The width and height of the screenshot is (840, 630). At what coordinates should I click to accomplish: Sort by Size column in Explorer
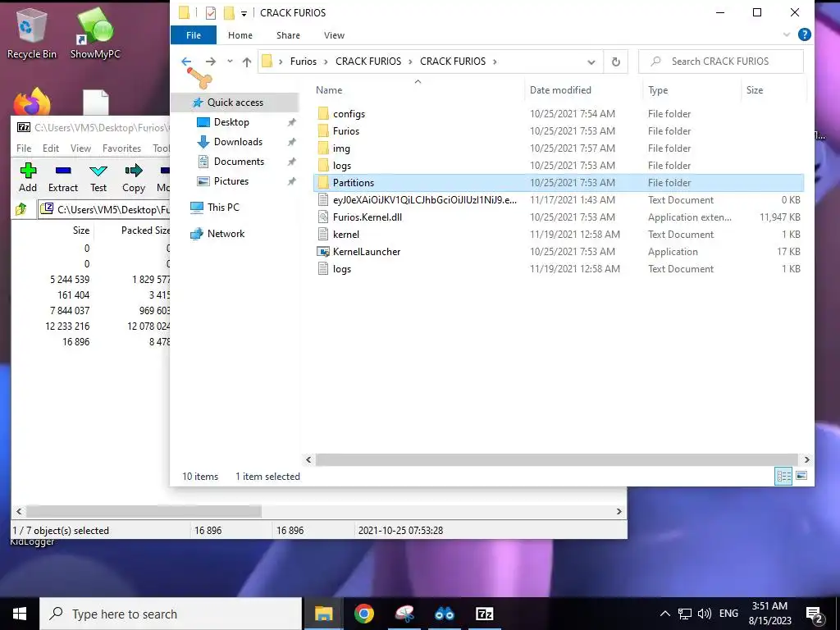[755, 90]
